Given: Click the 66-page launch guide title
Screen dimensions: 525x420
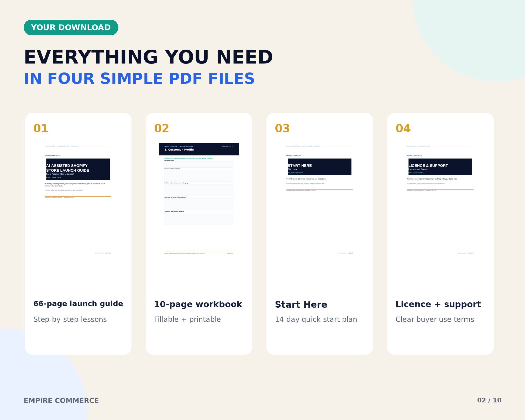Looking at the screenshot, I should pos(78,304).
